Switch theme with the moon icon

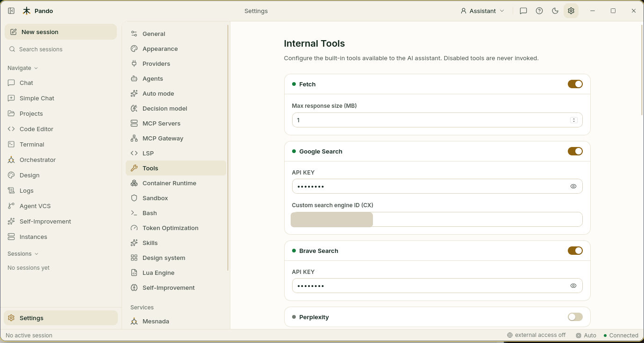coord(555,11)
